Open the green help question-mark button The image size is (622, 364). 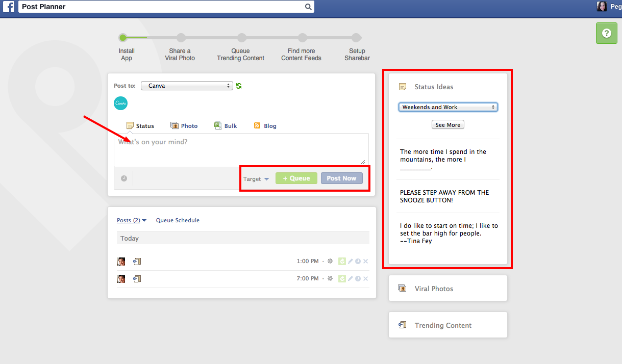coord(606,33)
